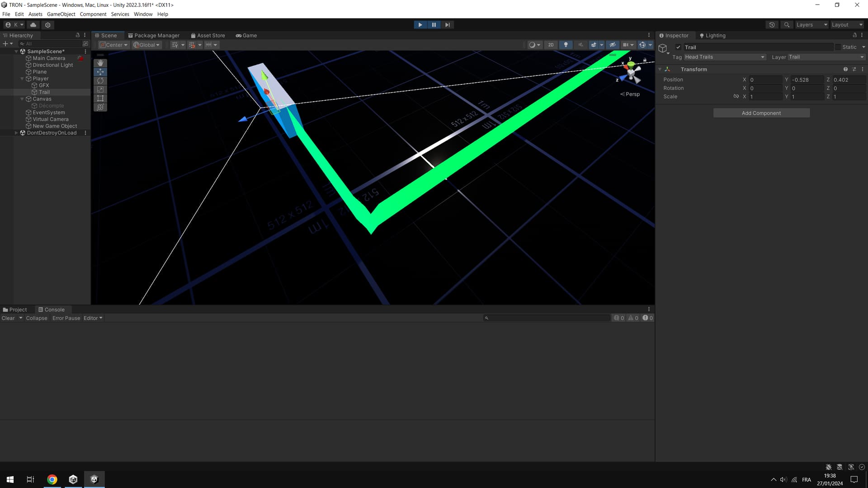This screenshot has height=488, width=868.
Task: Select the Hand view tool
Action: [x=100, y=63]
